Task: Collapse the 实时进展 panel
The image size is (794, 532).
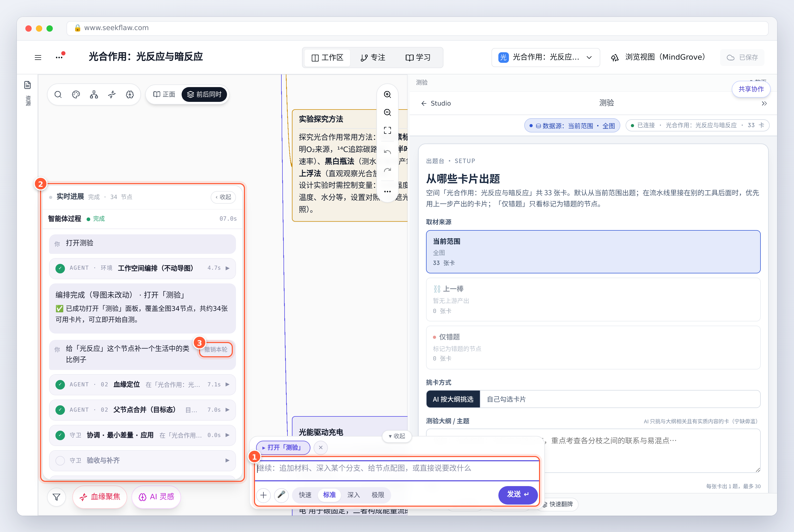Action: click(x=223, y=197)
